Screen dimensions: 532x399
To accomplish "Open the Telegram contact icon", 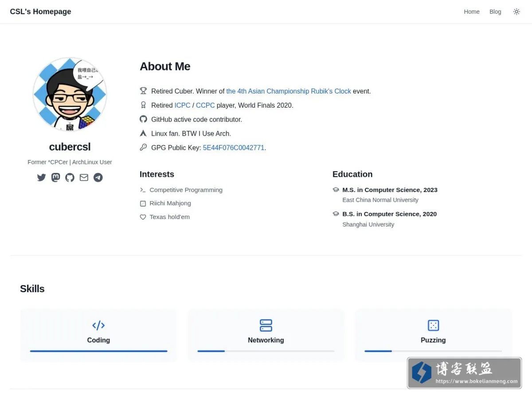I will [98, 178].
